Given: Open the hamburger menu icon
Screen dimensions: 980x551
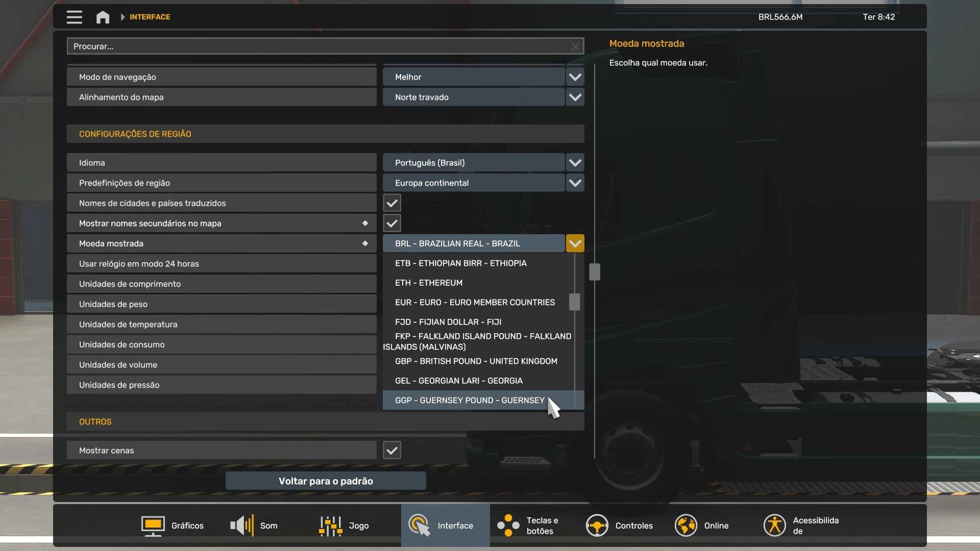Looking at the screenshot, I should 74,17.
